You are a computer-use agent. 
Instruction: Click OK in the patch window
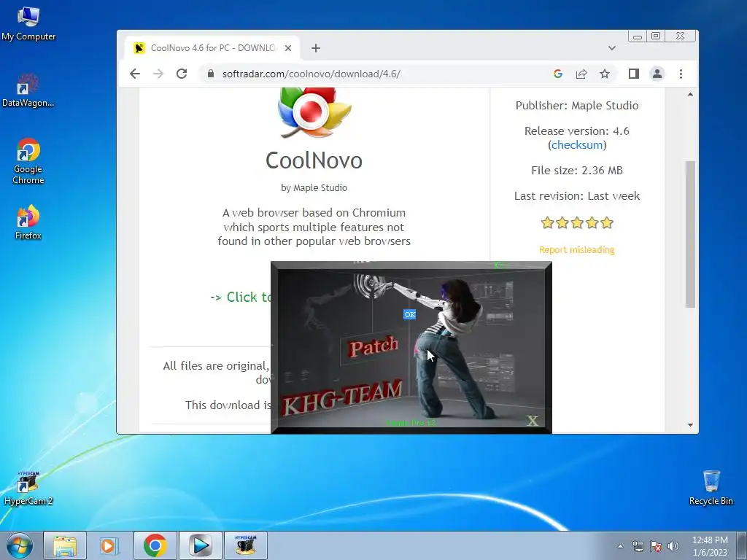click(410, 314)
